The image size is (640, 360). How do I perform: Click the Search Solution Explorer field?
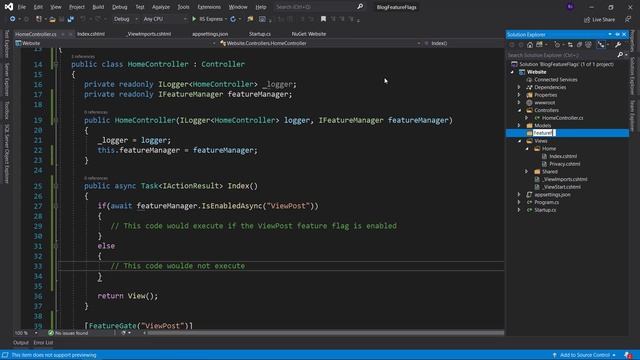tap(562, 55)
